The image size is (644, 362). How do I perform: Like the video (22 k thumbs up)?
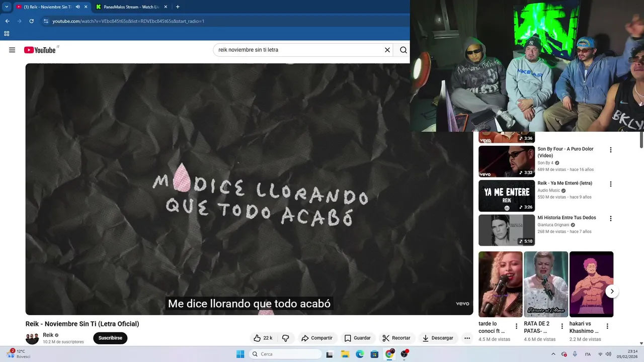[263, 338]
